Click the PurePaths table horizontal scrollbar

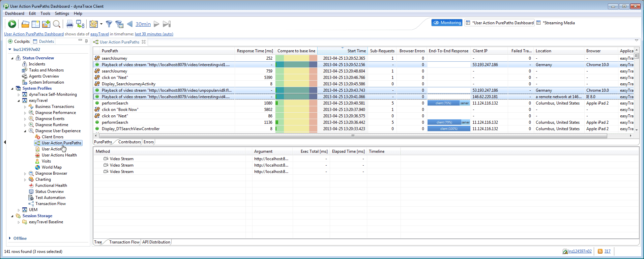[x=353, y=136]
